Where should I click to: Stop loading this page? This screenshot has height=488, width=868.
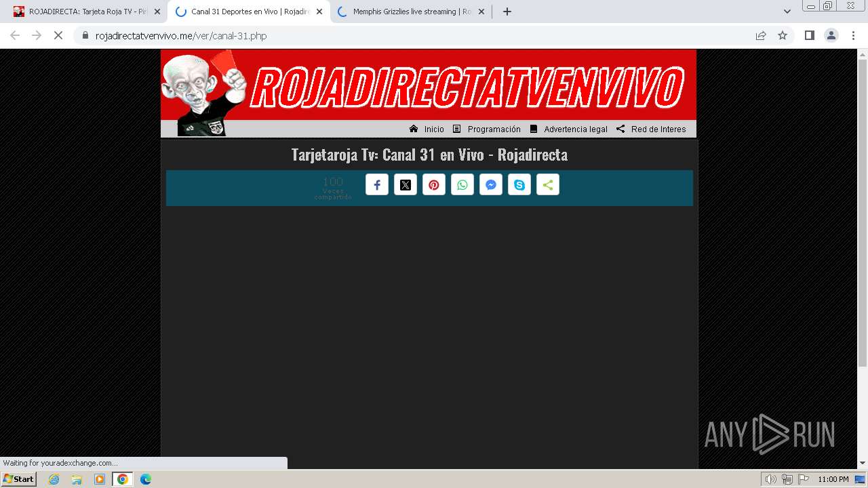tap(58, 35)
